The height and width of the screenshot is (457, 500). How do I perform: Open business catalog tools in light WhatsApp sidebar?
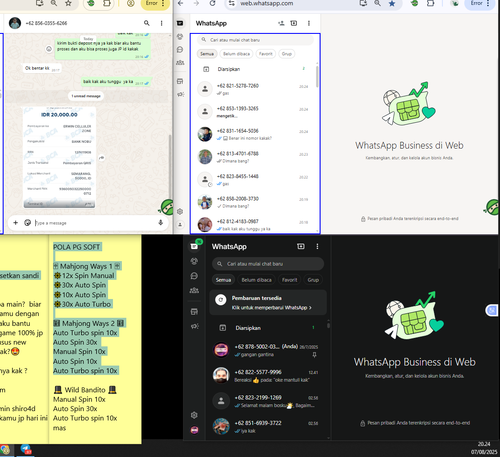point(180,81)
